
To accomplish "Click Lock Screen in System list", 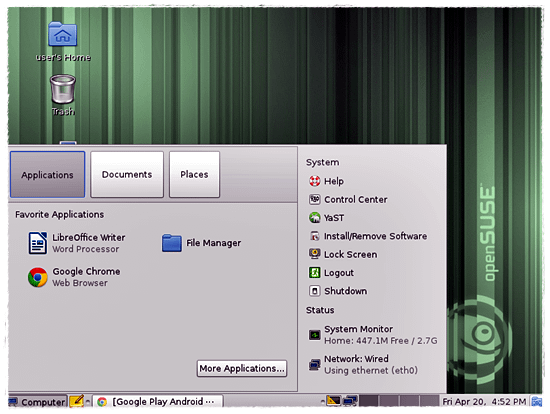I will [x=343, y=254].
